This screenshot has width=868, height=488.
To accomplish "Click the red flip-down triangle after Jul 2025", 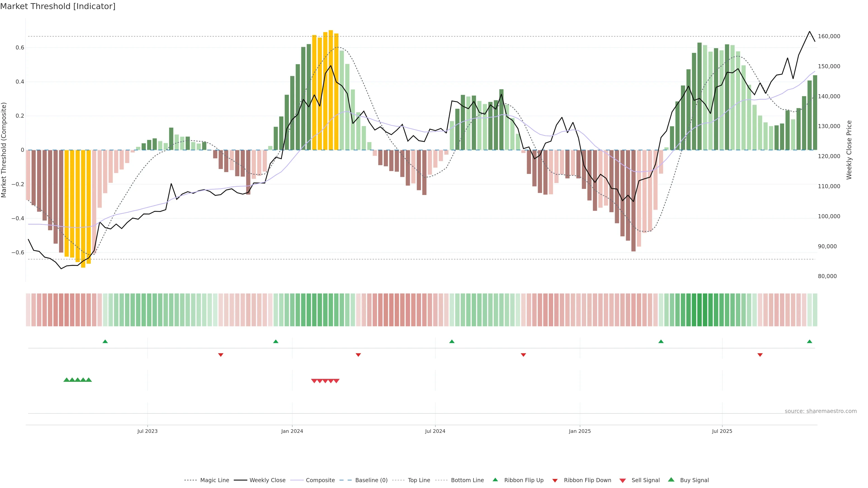I will click(x=760, y=355).
